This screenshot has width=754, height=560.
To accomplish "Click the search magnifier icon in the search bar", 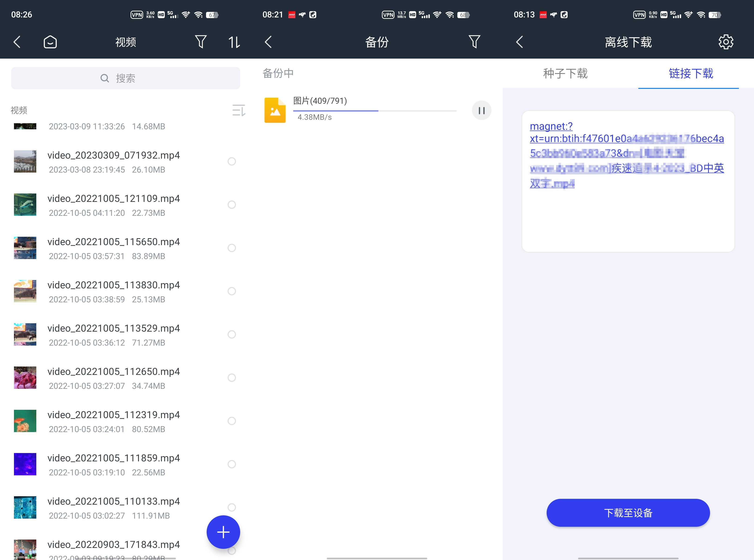I will click(x=104, y=78).
